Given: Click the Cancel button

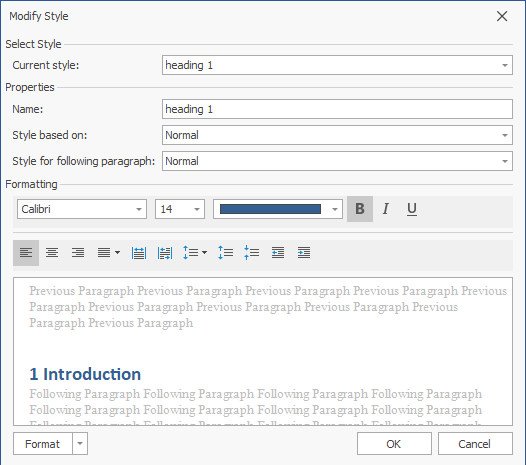Looking at the screenshot, I should click(x=475, y=444).
